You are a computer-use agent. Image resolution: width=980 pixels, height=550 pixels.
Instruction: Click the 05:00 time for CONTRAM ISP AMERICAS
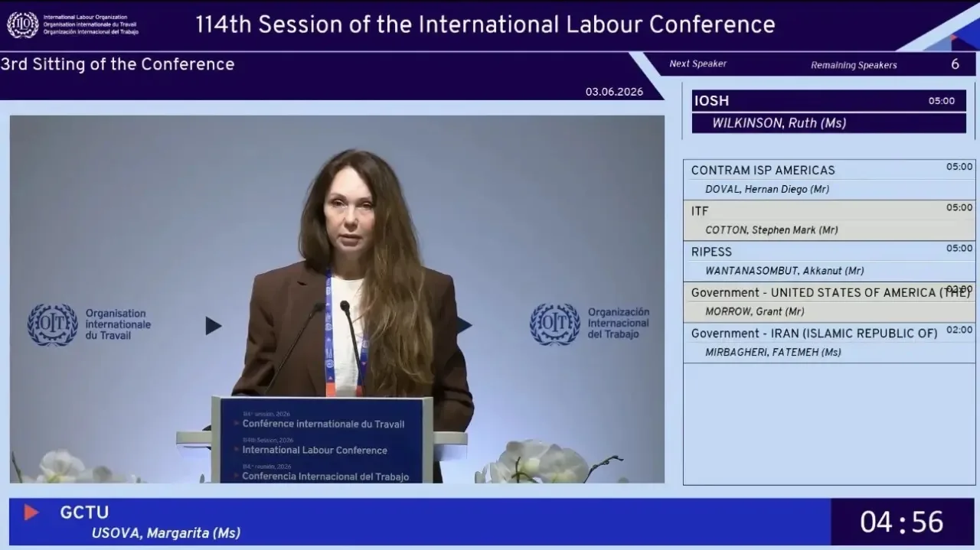[959, 167]
